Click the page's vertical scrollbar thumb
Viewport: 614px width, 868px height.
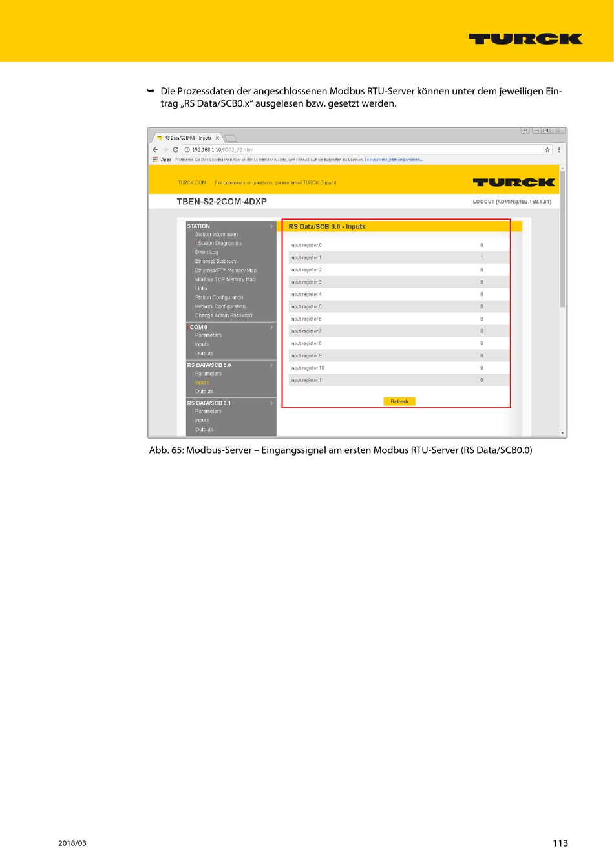point(562,240)
